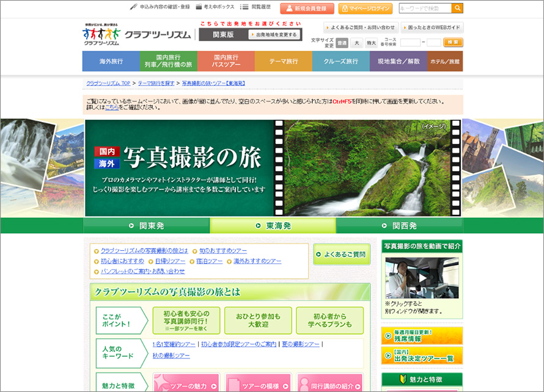Click 写真撮影の旅・ツアー【東海発】 breadcrumb
This screenshot has height=392, width=544.
213,83
